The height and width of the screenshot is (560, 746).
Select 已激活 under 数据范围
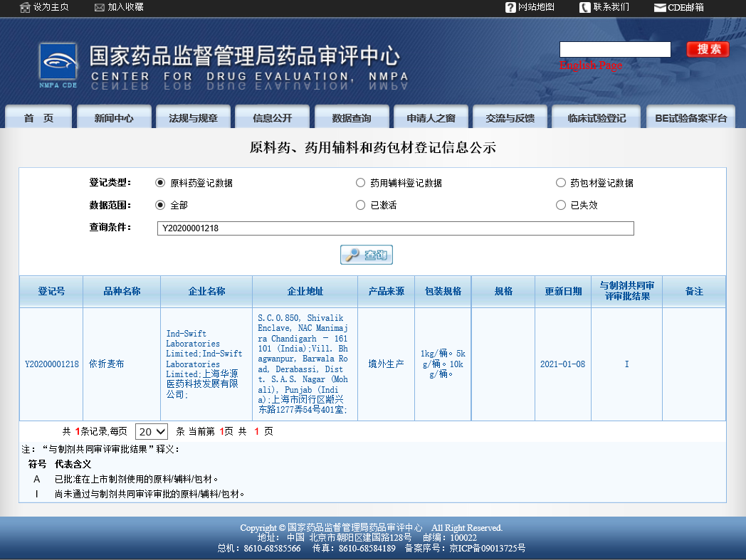[x=361, y=205]
